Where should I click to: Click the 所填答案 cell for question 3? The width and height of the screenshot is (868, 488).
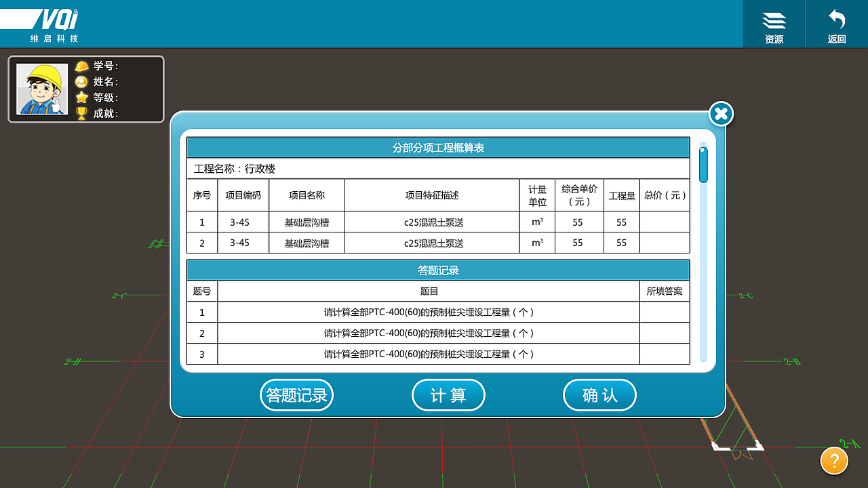click(665, 354)
